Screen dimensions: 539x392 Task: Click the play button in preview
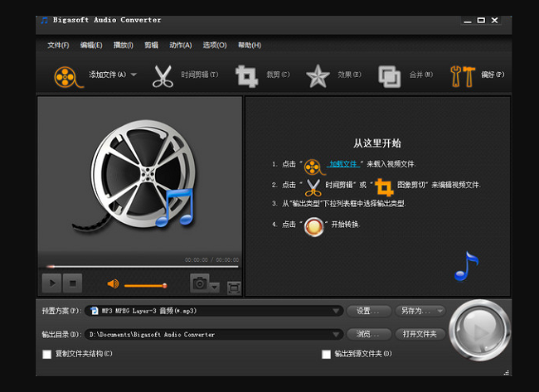pos(52,283)
